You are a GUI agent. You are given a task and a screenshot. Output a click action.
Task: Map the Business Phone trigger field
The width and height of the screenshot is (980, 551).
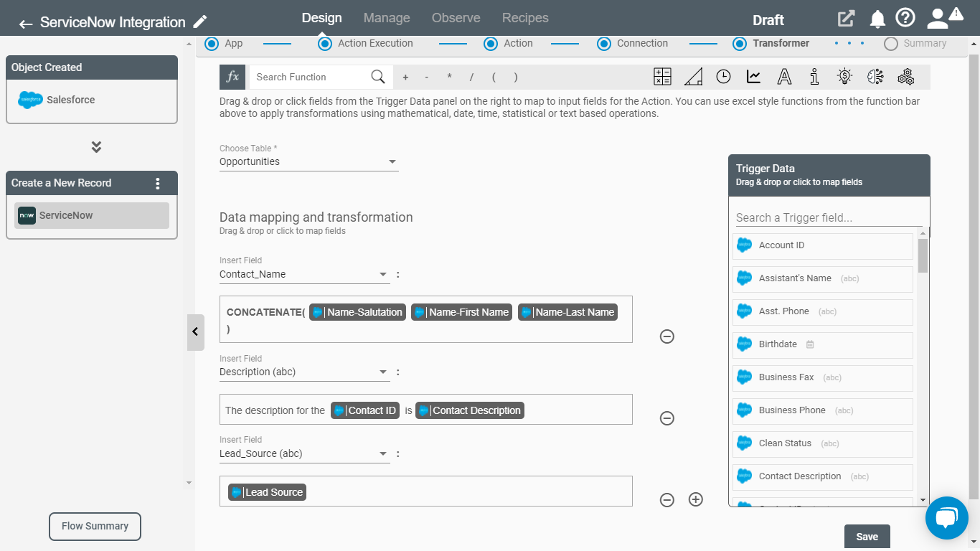tap(823, 410)
